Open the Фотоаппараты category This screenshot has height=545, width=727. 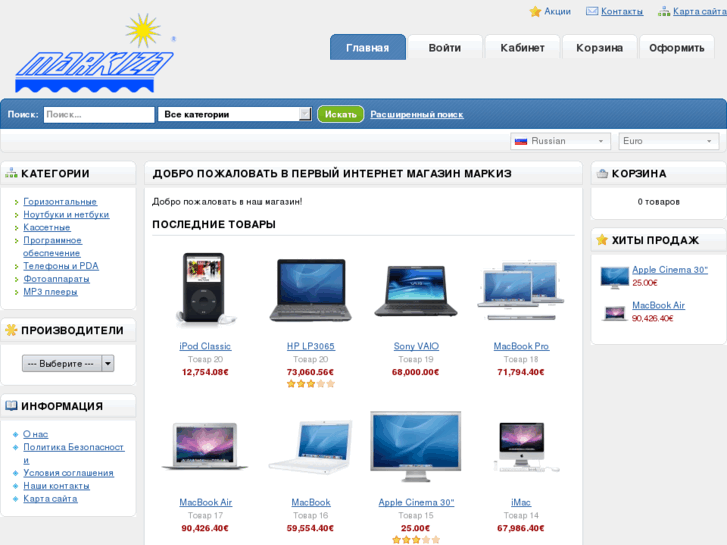coord(56,279)
